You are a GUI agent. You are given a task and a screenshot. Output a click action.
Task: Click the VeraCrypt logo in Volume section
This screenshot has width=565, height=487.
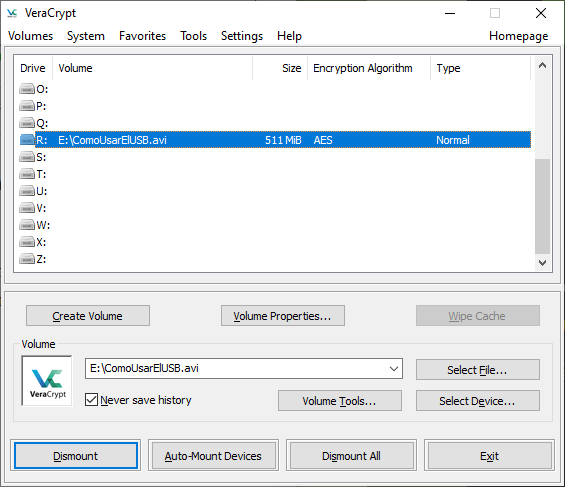(47, 381)
